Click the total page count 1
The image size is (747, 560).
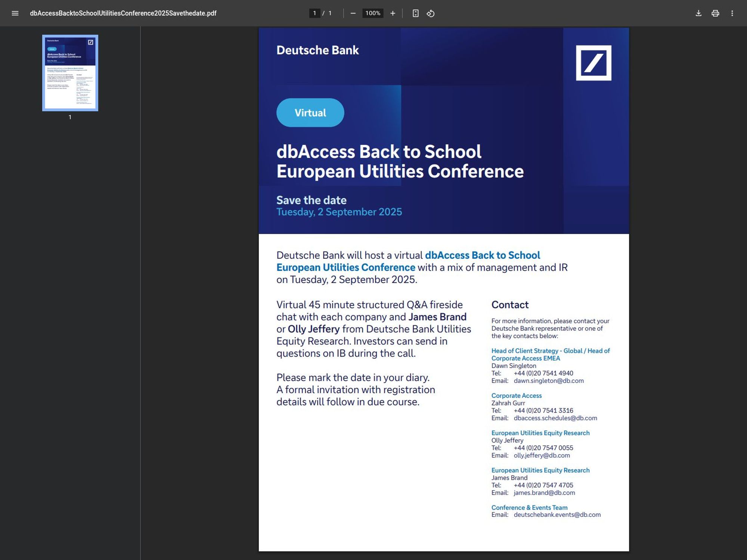(x=330, y=13)
